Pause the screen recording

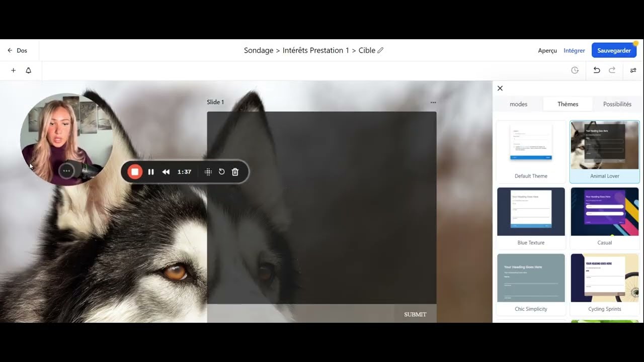pos(151,172)
